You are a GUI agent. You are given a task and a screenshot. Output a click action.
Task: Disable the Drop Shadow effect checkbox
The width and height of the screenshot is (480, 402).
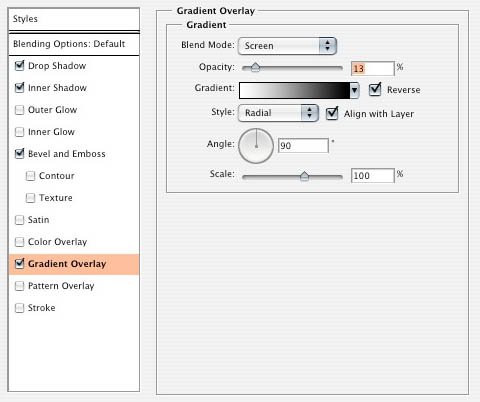[x=20, y=66]
